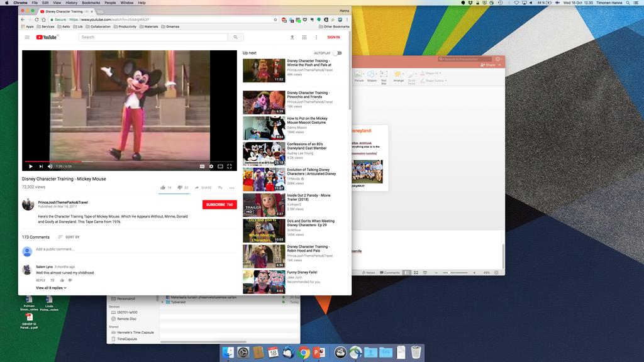Go to the YouTube home logo

tap(47, 37)
